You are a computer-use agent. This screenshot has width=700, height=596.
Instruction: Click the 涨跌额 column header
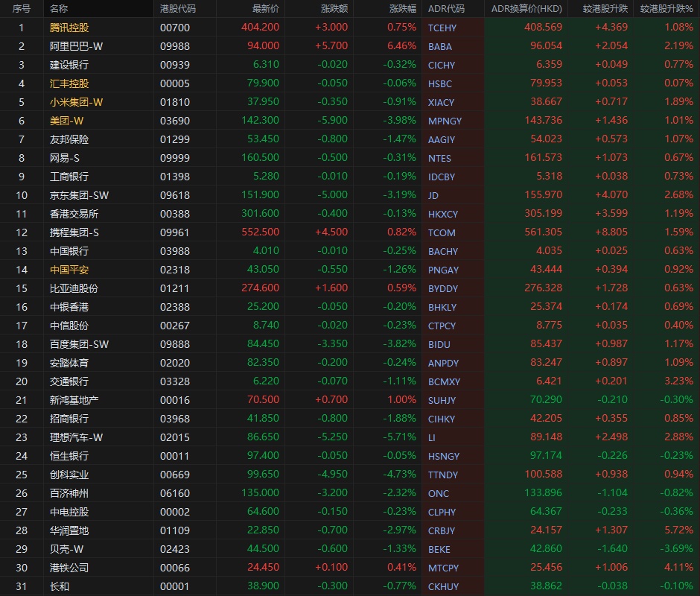(334, 8)
